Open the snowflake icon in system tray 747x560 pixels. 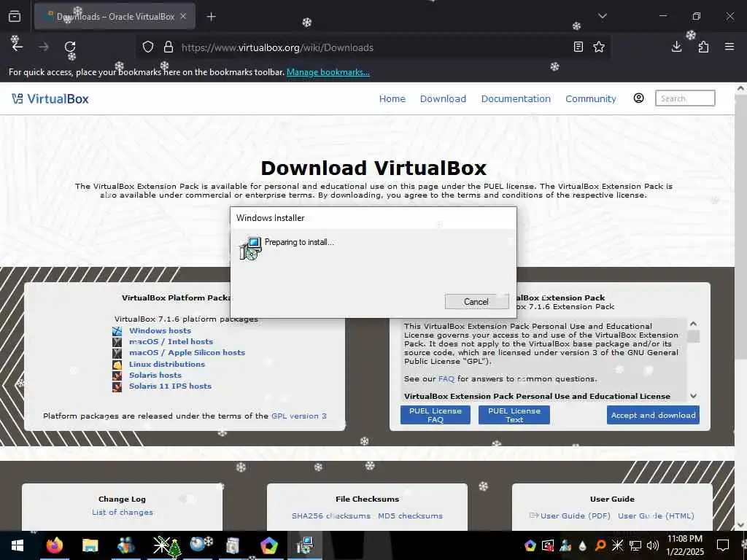click(x=617, y=545)
